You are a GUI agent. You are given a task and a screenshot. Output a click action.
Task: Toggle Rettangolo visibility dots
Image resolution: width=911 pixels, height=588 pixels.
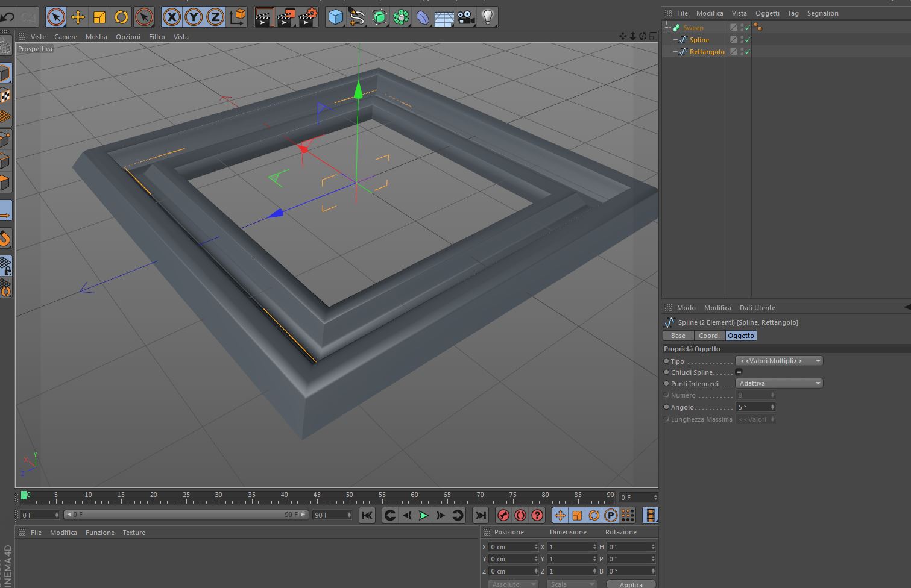tap(742, 52)
